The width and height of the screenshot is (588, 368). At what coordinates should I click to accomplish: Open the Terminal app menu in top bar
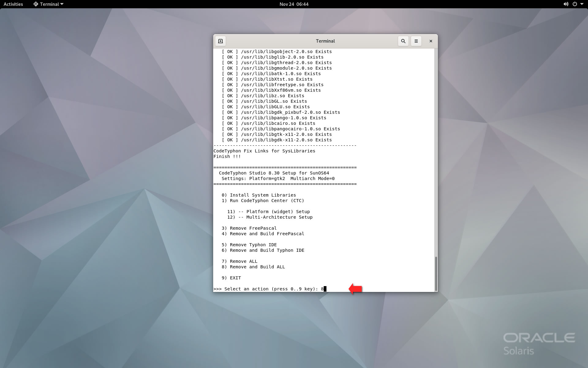click(48, 4)
